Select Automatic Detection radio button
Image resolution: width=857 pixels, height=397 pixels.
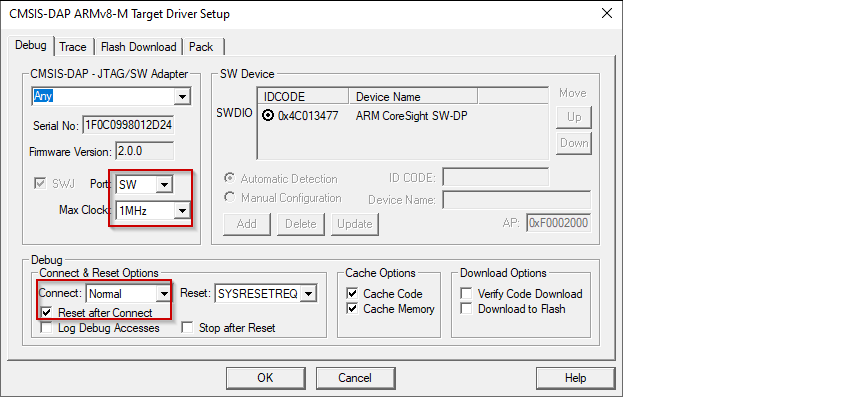click(230, 179)
